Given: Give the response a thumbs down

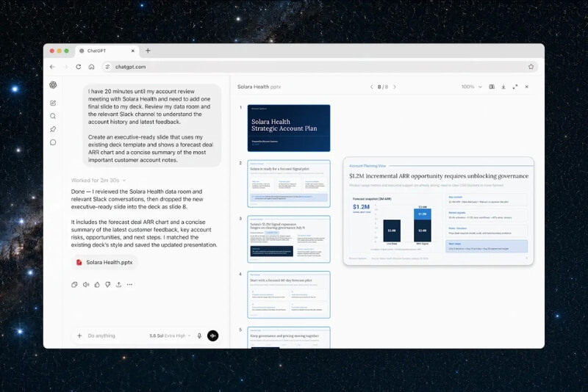Looking at the screenshot, I should (108, 285).
